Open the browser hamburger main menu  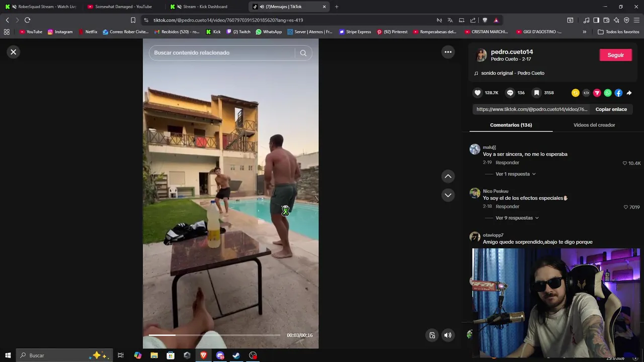[x=637, y=20]
